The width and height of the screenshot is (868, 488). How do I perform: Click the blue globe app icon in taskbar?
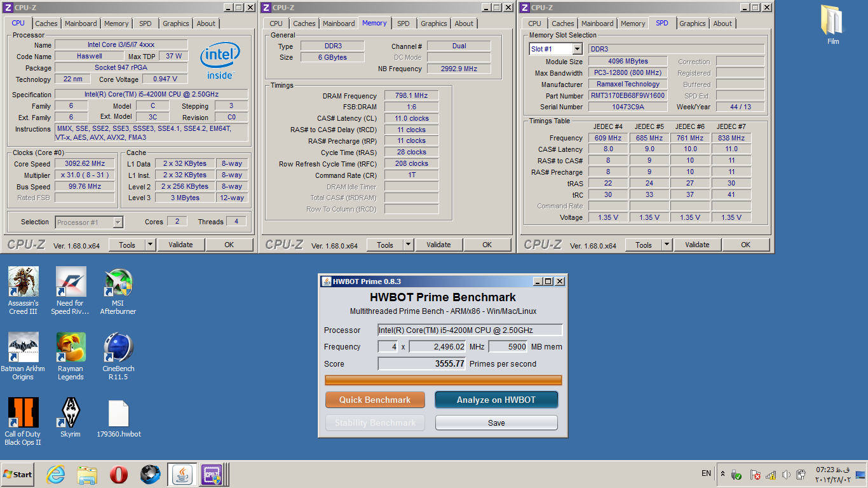151,474
